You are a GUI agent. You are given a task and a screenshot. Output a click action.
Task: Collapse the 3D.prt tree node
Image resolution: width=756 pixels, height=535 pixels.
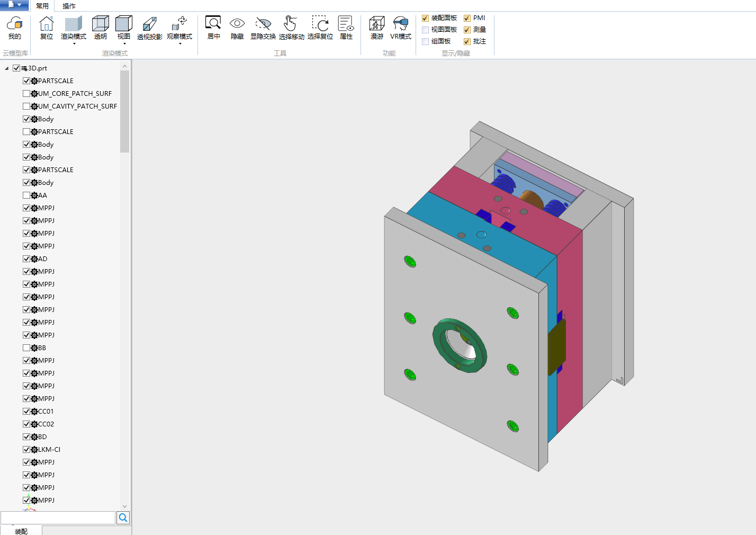pos(7,68)
